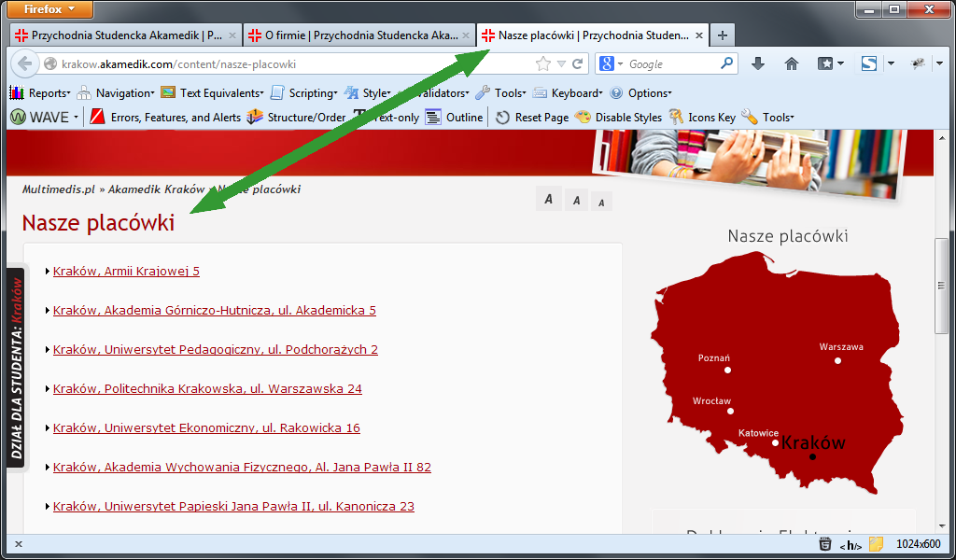Run WAVE Errors, Features, and Alerts
The height and width of the screenshot is (560, 956).
(x=165, y=117)
